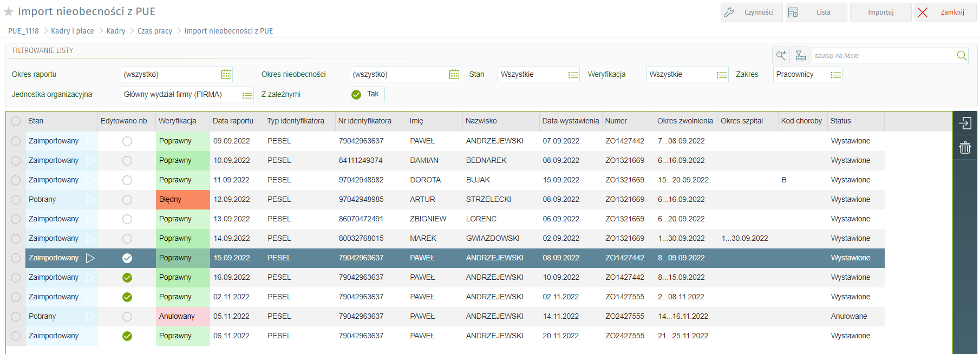Viewport: 980px width, 354px height.
Task: Click magnifier icon in search field
Action: click(x=962, y=56)
